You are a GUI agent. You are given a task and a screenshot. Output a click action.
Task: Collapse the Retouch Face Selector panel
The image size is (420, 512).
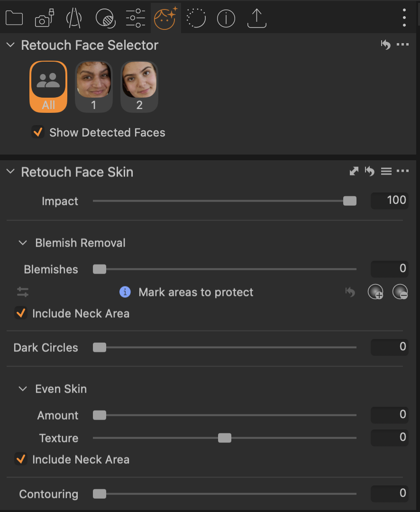coord(10,45)
